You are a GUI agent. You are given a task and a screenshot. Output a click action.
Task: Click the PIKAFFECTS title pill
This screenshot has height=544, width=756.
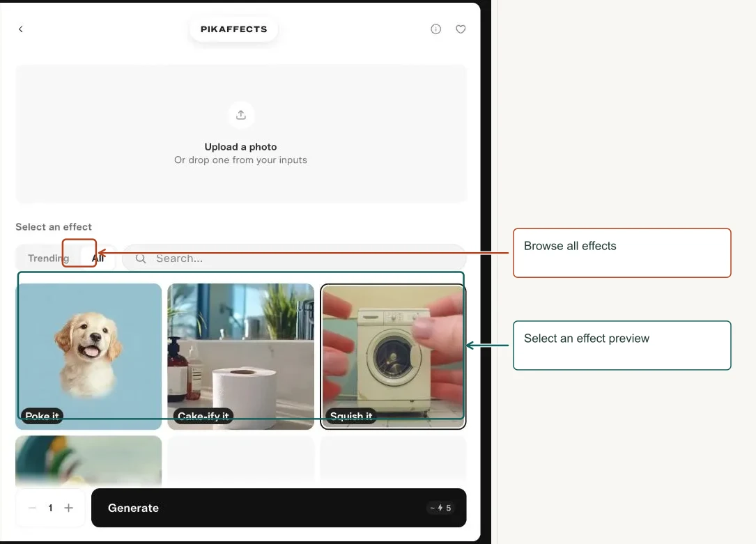(x=234, y=29)
